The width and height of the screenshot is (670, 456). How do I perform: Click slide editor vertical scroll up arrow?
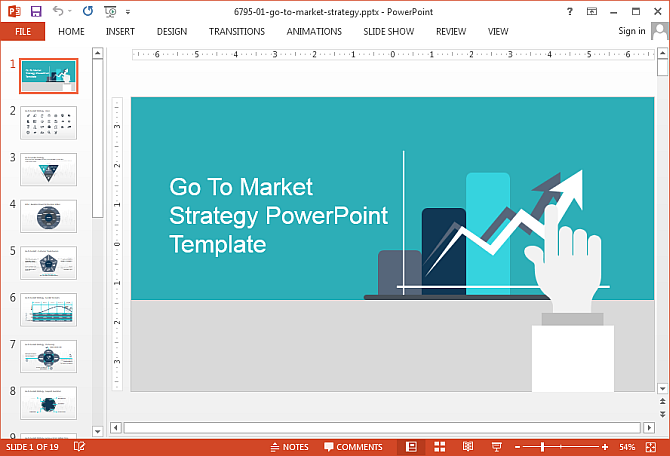tap(662, 53)
